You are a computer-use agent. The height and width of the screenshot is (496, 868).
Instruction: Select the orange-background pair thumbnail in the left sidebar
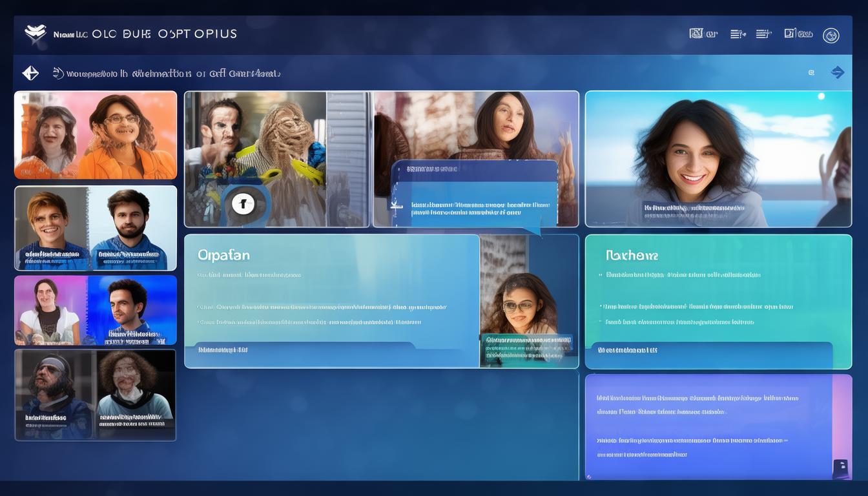coord(96,135)
